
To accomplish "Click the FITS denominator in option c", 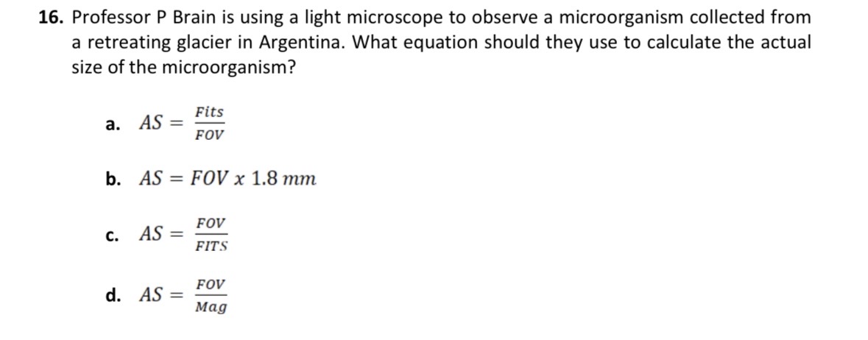I will pyautogui.click(x=212, y=247).
